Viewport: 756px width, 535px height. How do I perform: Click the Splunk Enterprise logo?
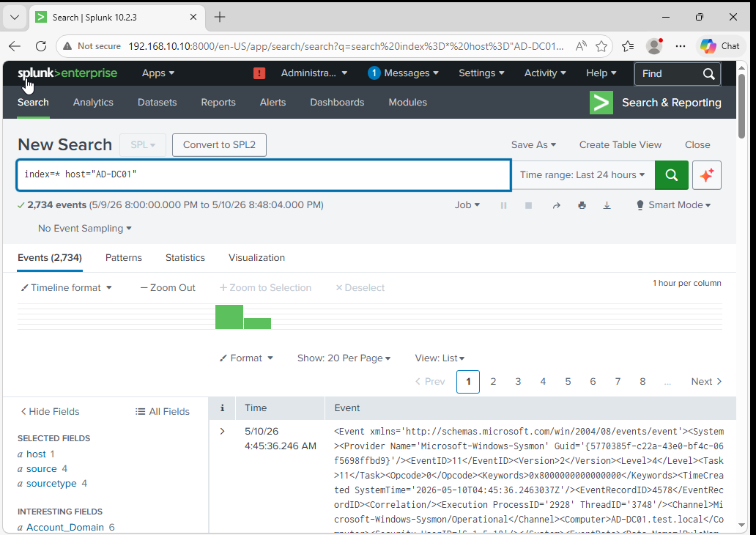pos(67,73)
